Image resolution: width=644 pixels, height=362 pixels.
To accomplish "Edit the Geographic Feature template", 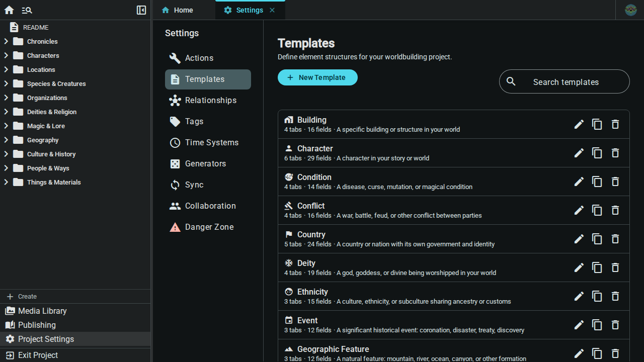I will coord(579,353).
